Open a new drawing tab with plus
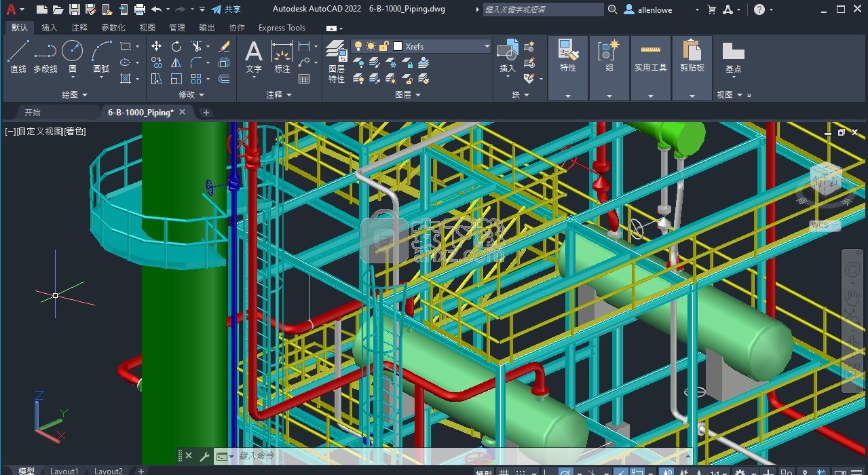 (x=206, y=113)
